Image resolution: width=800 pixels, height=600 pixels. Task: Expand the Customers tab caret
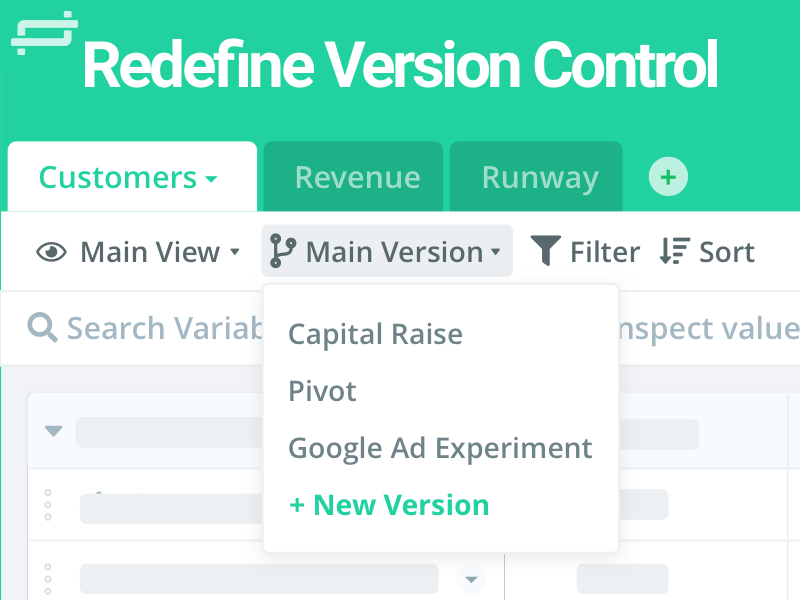point(211,180)
